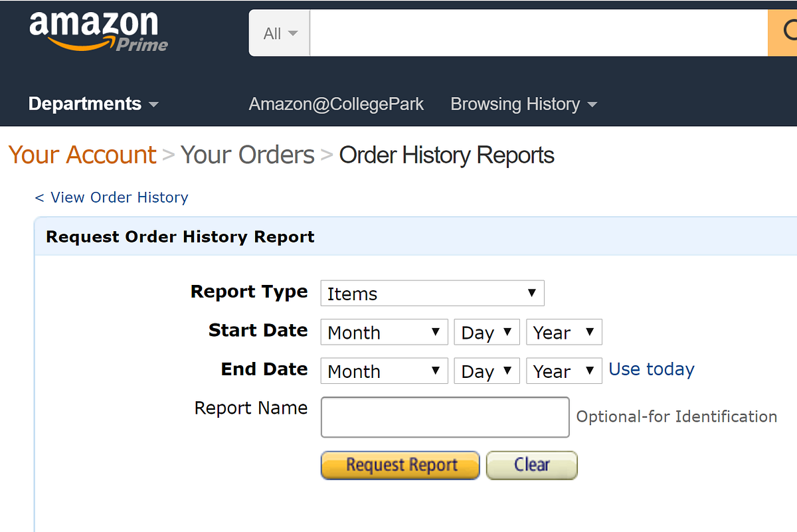This screenshot has width=797, height=532.
Task: Open the End Date Day dropdown
Action: click(x=487, y=371)
